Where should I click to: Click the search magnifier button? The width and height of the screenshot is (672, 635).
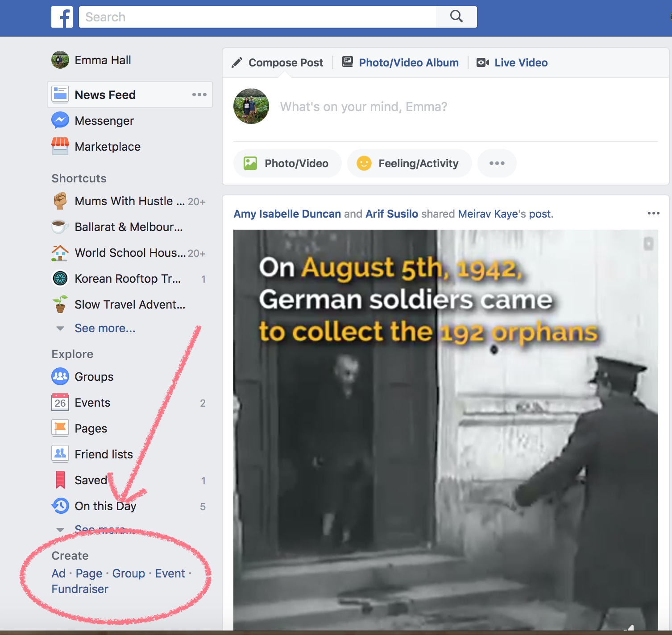click(x=456, y=17)
